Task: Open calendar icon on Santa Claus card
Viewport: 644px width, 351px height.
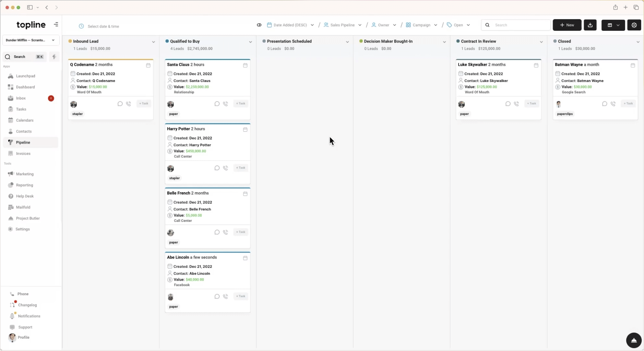Action: 245,65
